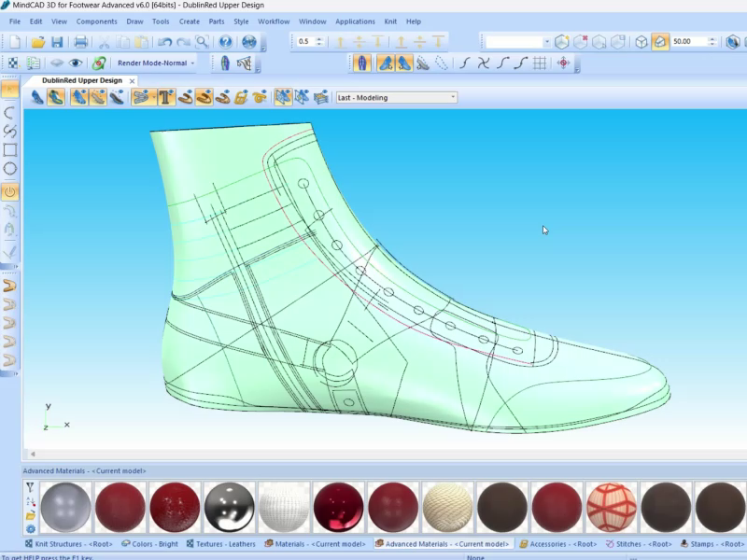Switch to Accessories - <Root> tab

pos(558,544)
